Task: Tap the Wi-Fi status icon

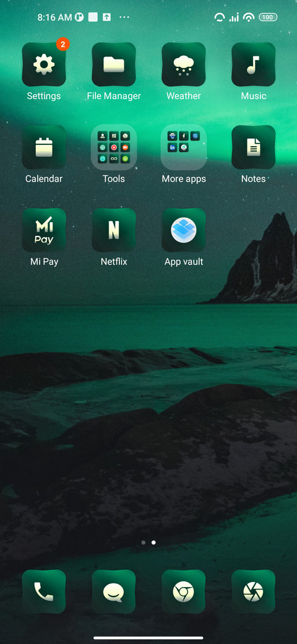Action: pyautogui.click(x=249, y=17)
